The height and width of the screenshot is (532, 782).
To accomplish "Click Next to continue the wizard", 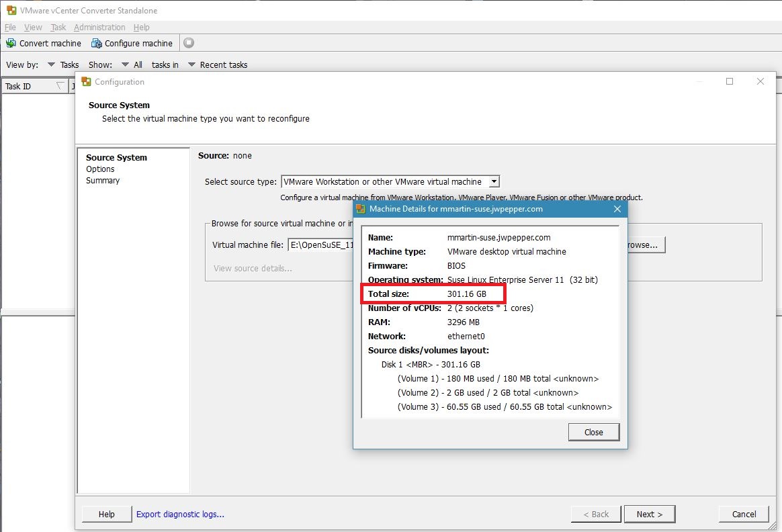I will pyautogui.click(x=649, y=514).
